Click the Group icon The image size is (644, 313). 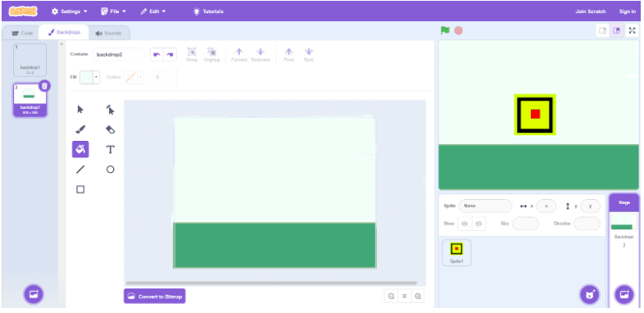(x=192, y=55)
